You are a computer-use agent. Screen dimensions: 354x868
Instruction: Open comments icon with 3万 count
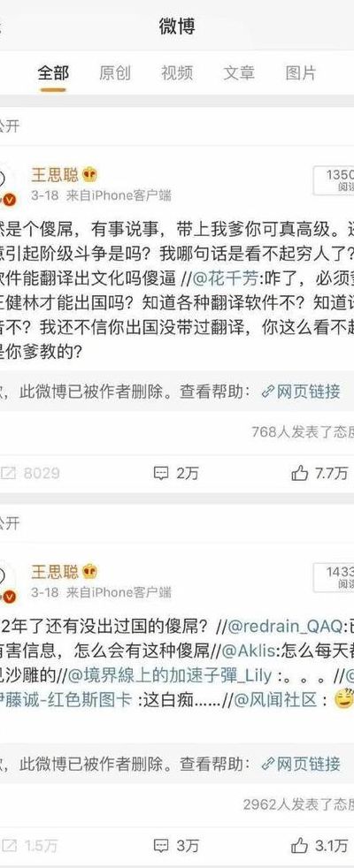click(161, 847)
